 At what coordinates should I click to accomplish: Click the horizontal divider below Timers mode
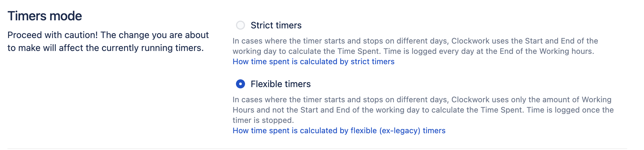tap(317, 149)
